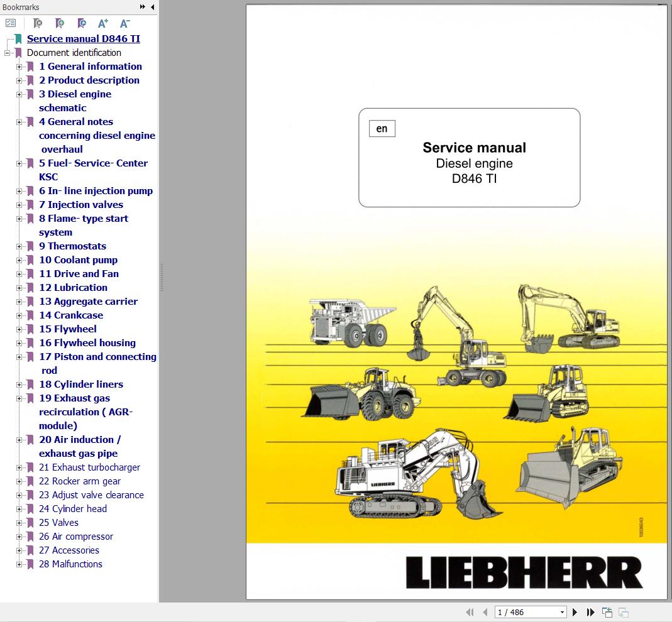Open bookmark 8 Flame-type start system
Viewport: 672px width, 622px height.
click(x=84, y=226)
